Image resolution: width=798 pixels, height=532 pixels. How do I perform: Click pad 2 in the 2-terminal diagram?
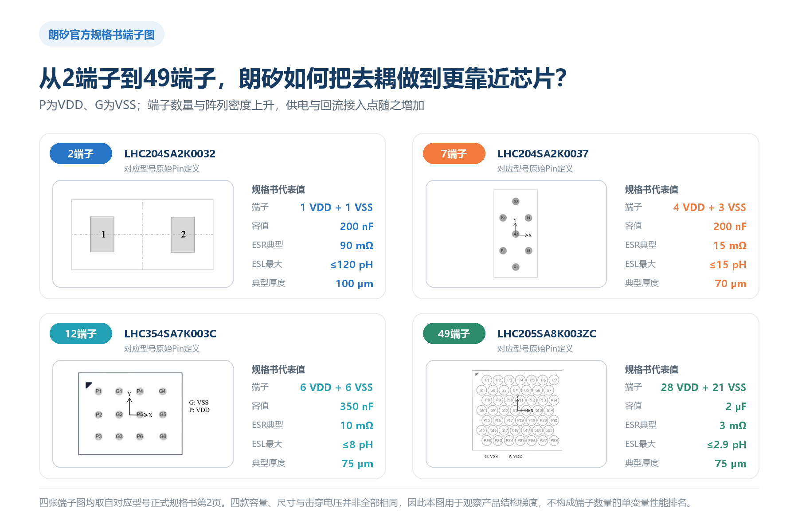(183, 234)
